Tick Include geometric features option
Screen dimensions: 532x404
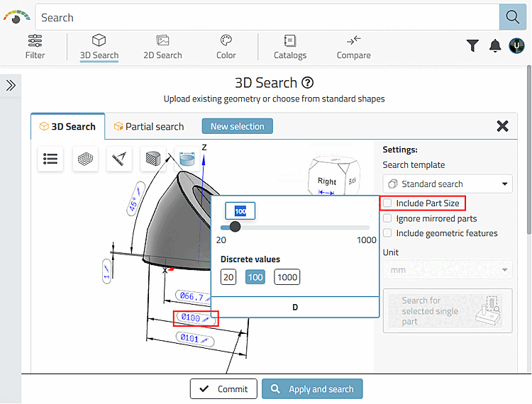(387, 233)
